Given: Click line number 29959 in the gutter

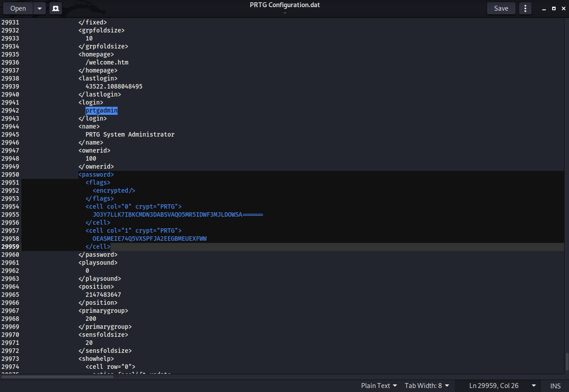Looking at the screenshot, I should 10,247.
